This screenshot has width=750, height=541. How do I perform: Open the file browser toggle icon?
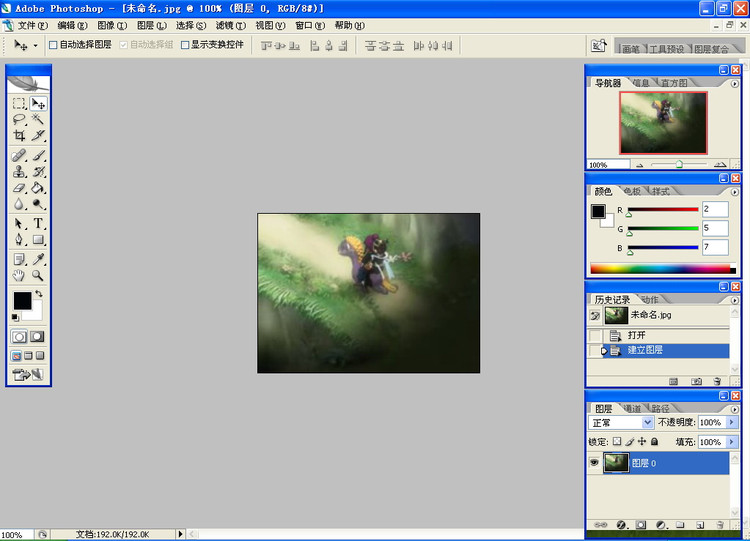click(599, 45)
